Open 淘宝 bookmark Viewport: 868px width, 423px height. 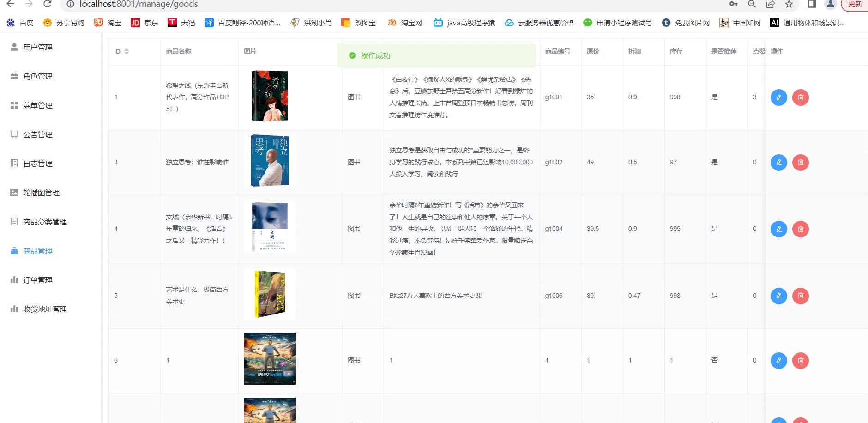pos(108,23)
